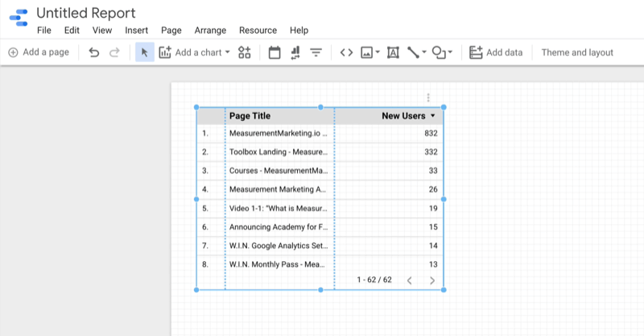Viewport: 644px width, 336px height.
Task: Click the Page Title column header
Action: click(250, 116)
